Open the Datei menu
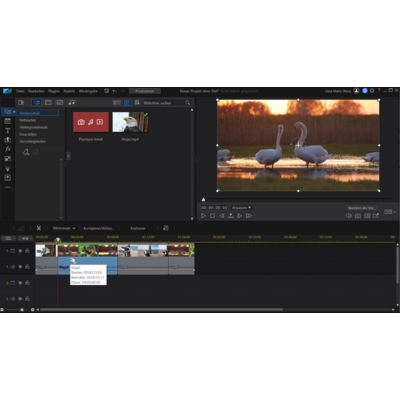Screen dimensions: 400x400 click(20, 91)
